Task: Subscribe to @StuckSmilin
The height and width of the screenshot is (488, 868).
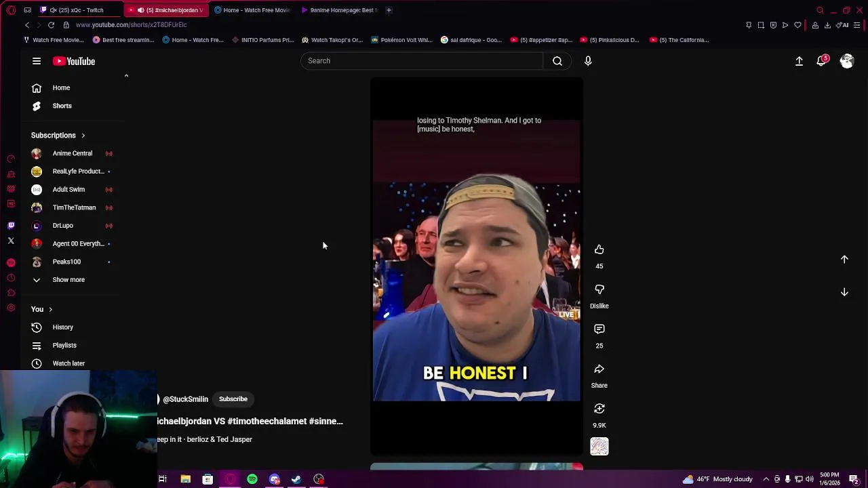Action: pos(233,399)
